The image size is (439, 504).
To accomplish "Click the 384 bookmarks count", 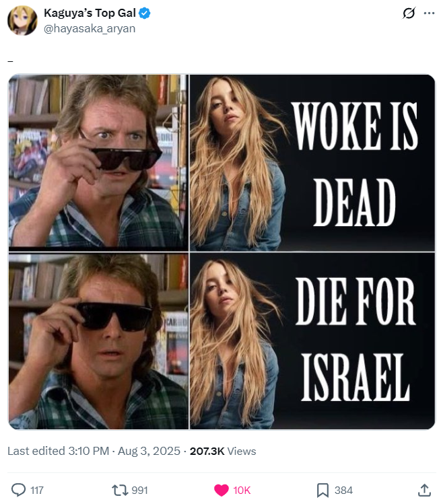I will point(343,490).
